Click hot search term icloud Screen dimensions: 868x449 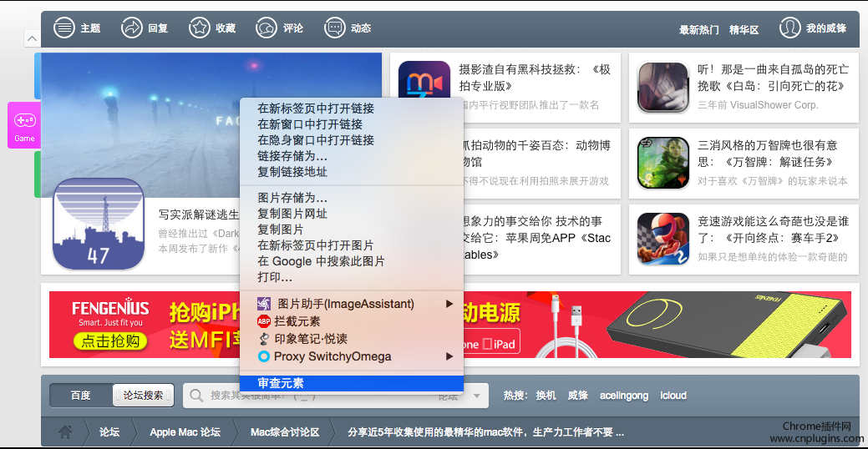pyautogui.click(x=673, y=396)
